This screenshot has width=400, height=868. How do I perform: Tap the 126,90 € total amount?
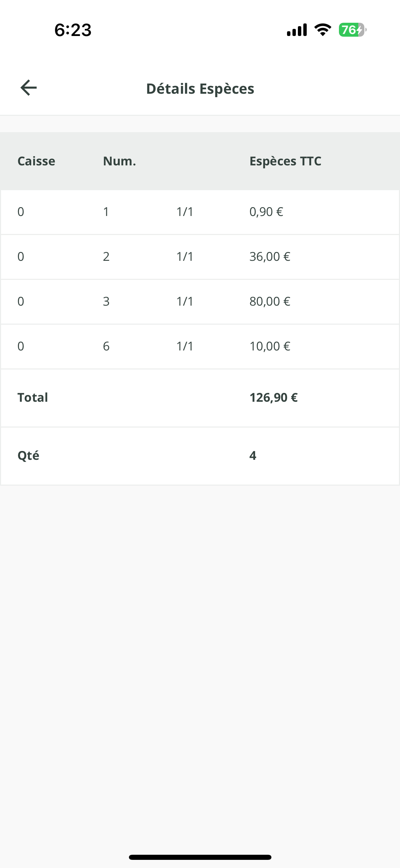[x=273, y=397]
